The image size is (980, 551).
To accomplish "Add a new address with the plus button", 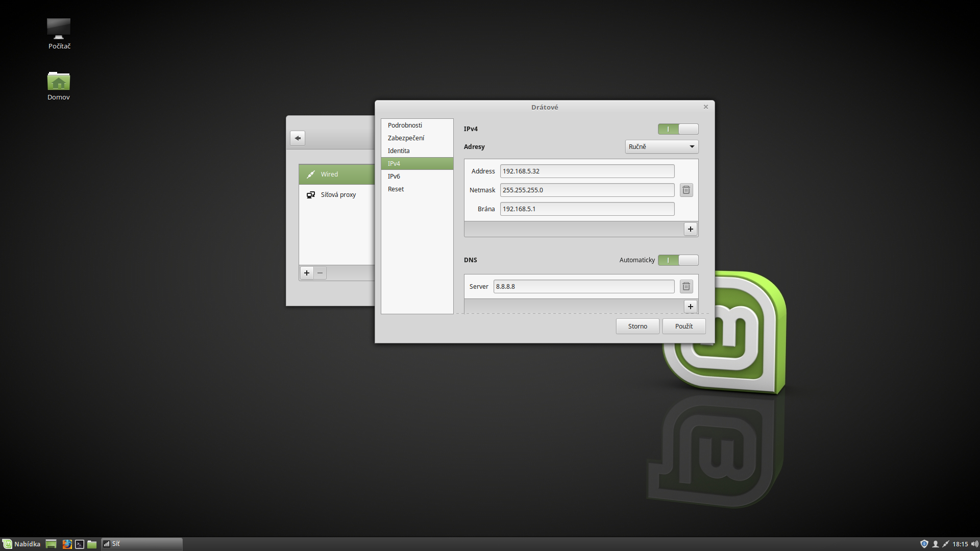I will (x=690, y=229).
